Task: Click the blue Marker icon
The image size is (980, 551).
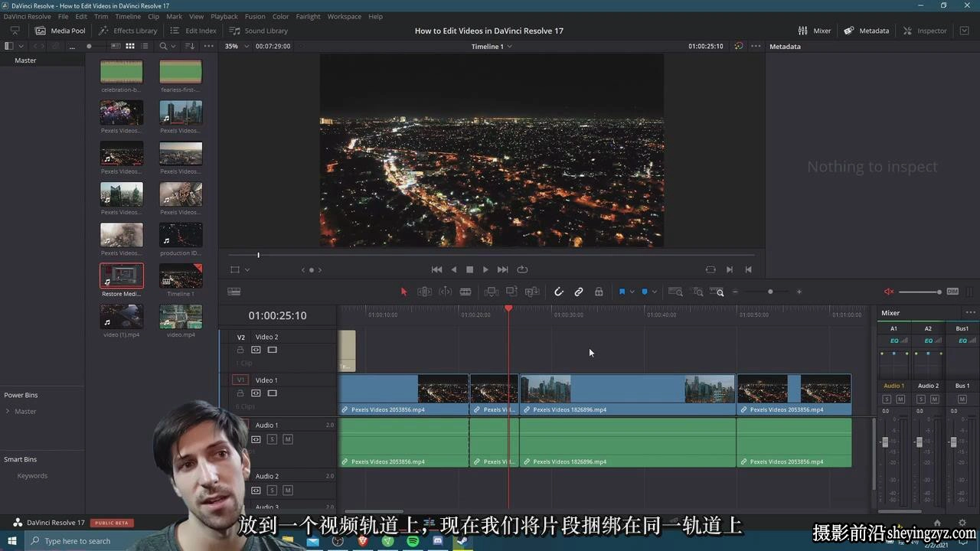Action: point(645,292)
